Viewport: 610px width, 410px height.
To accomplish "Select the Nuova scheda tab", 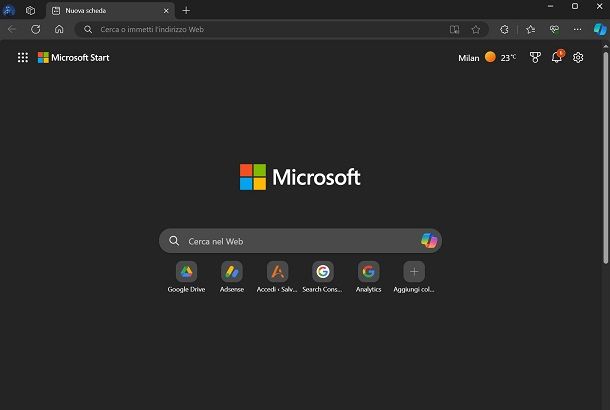I will (x=110, y=11).
